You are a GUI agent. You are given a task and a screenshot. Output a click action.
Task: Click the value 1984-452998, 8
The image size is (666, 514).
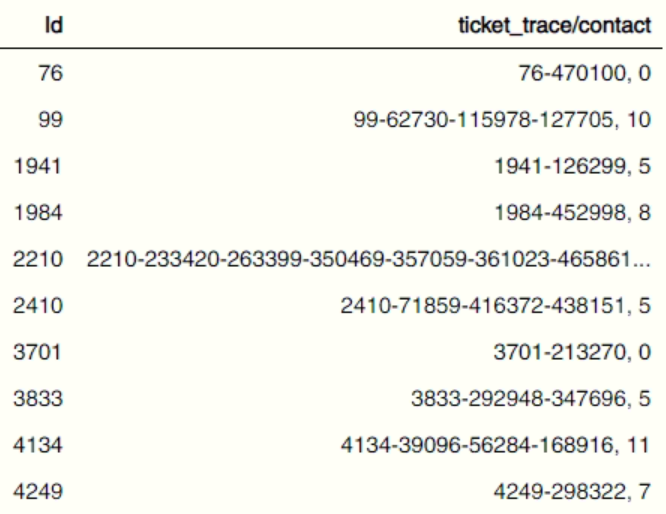(x=573, y=212)
